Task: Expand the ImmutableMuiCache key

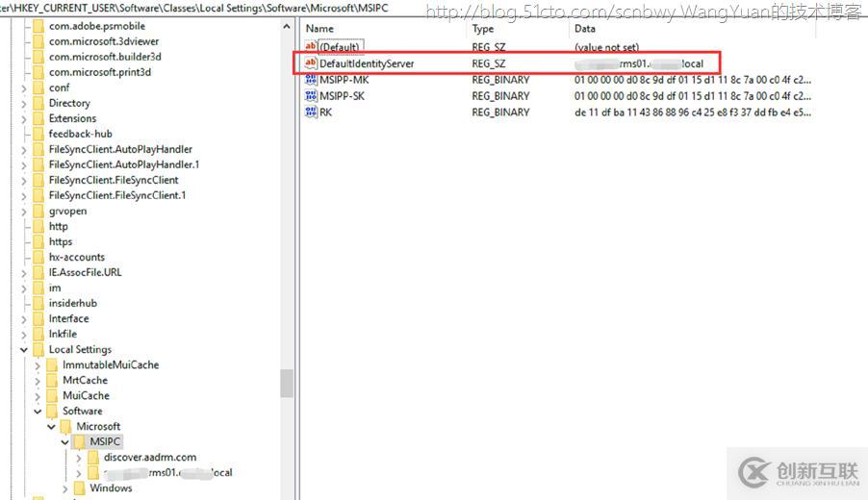Action: (x=38, y=365)
